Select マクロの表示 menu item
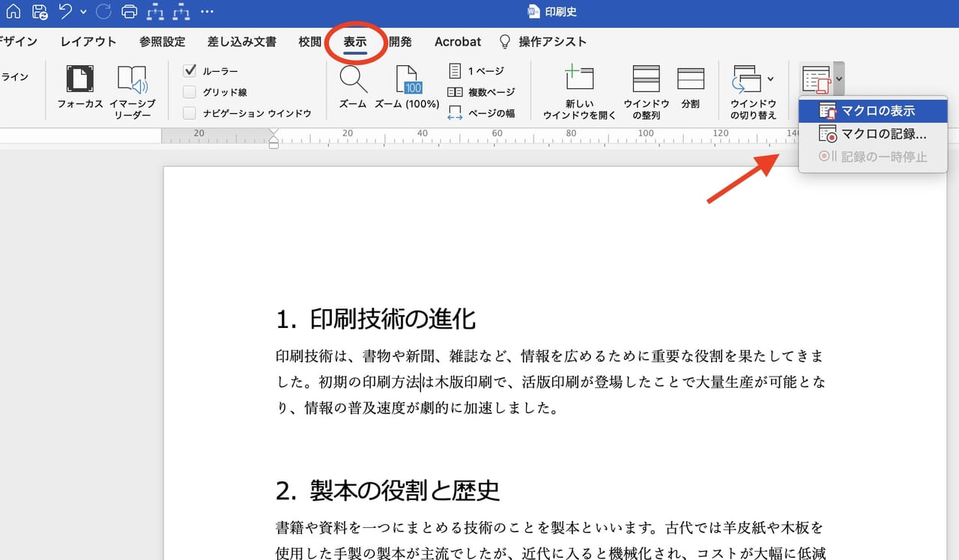The height and width of the screenshot is (560, 959). (874, 111)
